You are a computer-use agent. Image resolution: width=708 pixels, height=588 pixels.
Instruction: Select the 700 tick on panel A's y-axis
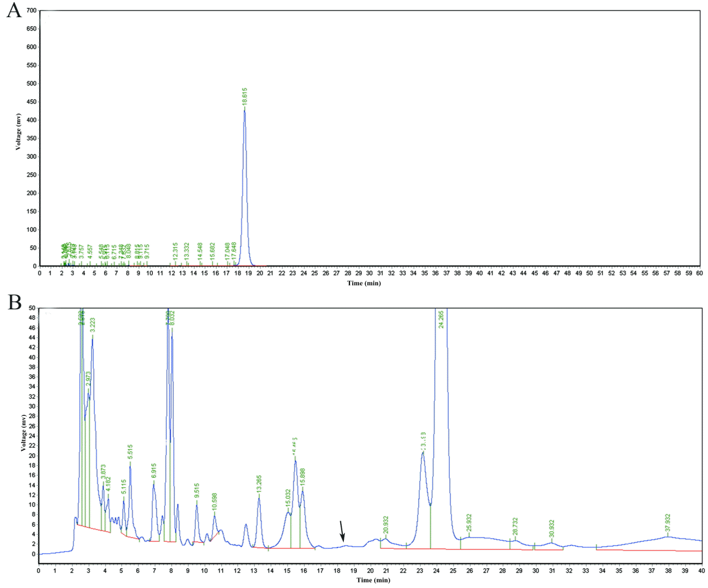point(31,10)
